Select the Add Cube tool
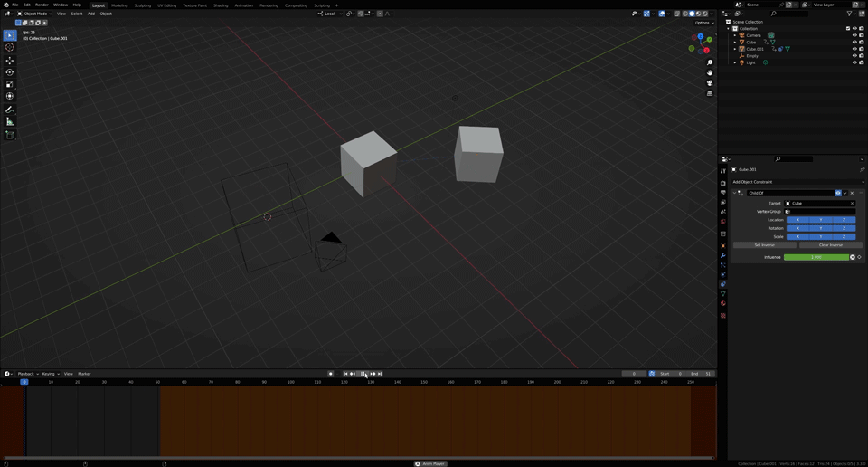The image size is (868, 467). click(x=9, y=135)
